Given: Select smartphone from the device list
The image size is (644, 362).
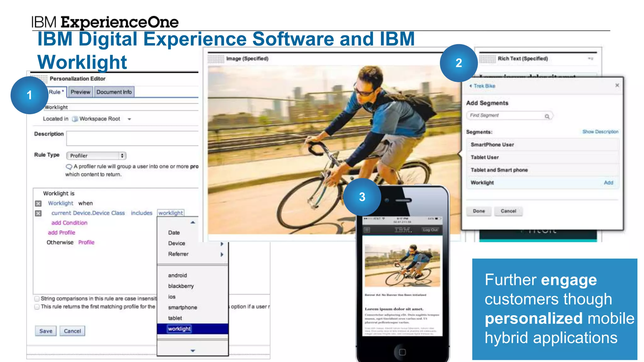Looking at the screenshot, I should click(182, 308).
